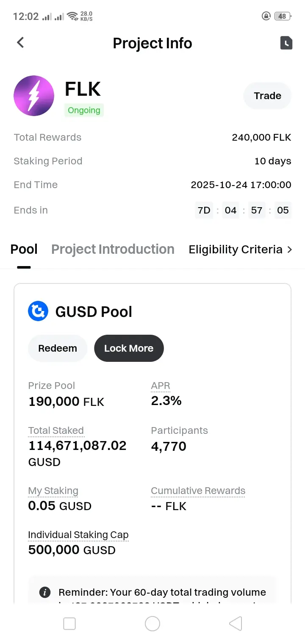The width and height of the screenshot is (305, 644).
Task: Tap the Individual Staking Cap label
Action: click(x=78, y=535)
